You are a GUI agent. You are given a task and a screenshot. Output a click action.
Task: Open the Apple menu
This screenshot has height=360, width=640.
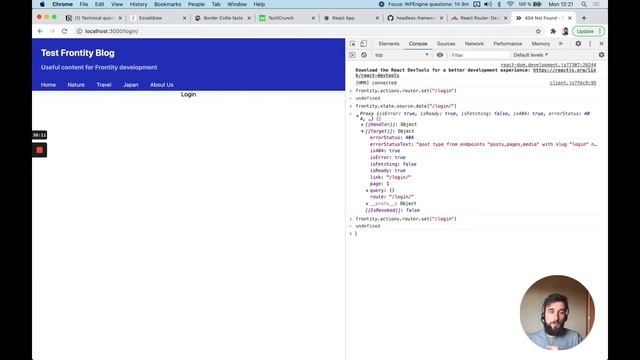click(x=42, y=4)
